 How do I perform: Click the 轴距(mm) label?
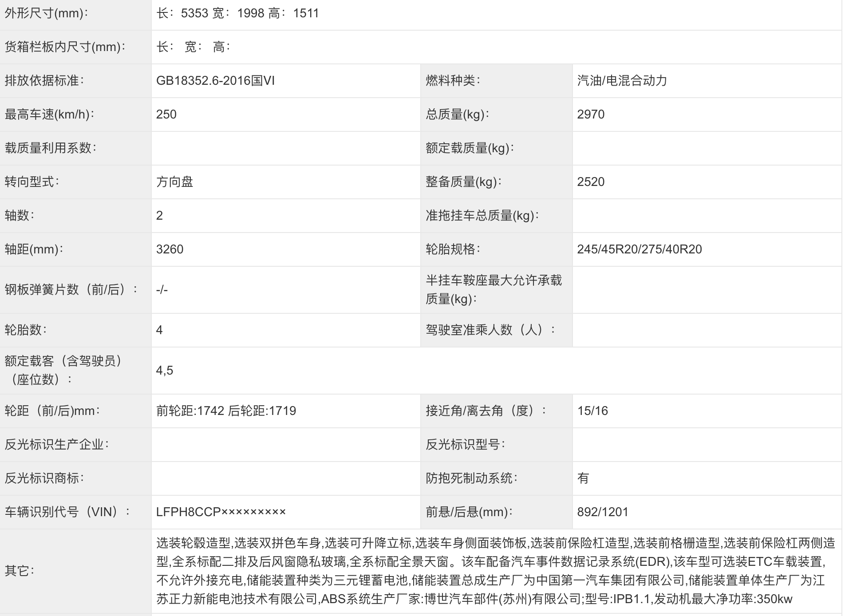[34, 249]
